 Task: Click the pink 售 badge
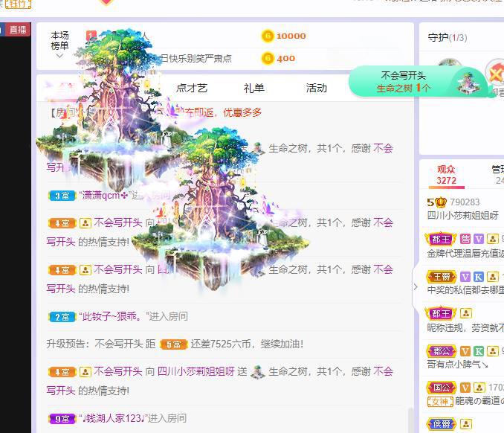click(x=465, y=239)
